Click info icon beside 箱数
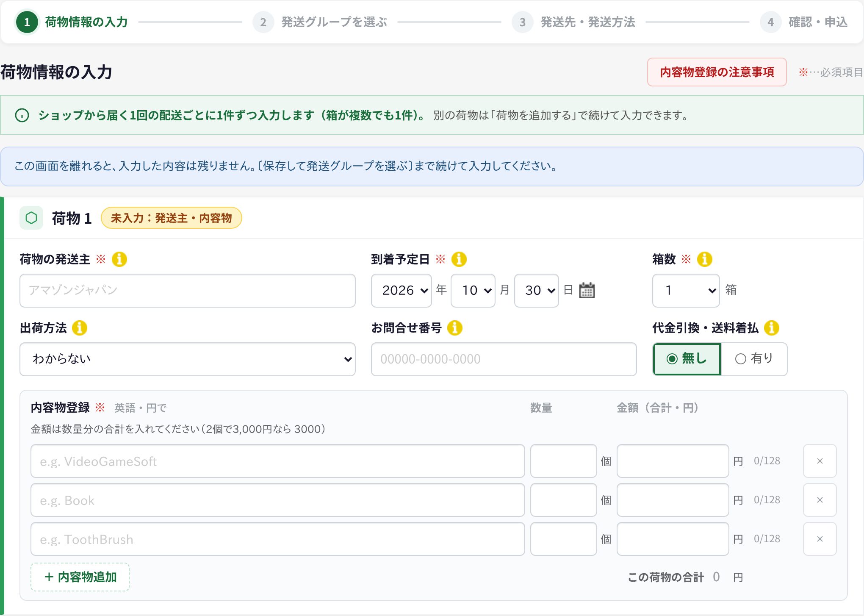 tap(704, 259)
